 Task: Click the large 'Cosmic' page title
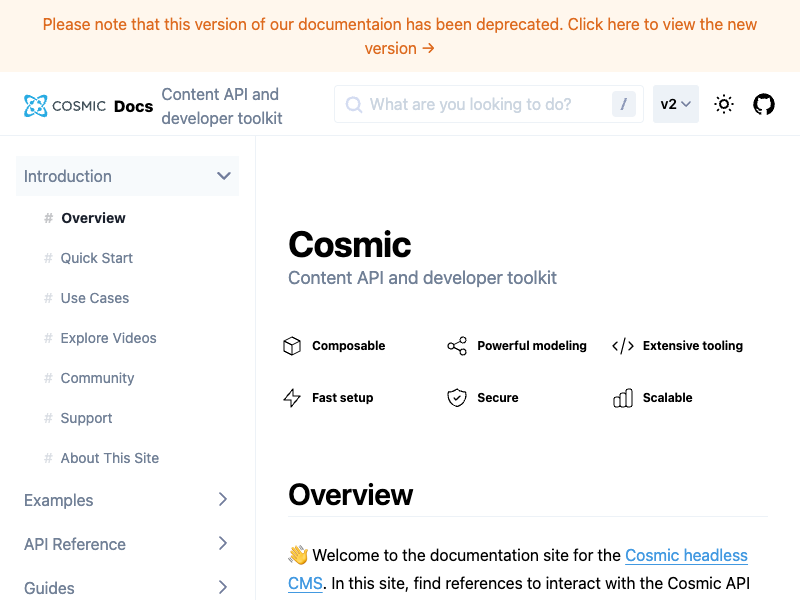(x=349, y=244)
